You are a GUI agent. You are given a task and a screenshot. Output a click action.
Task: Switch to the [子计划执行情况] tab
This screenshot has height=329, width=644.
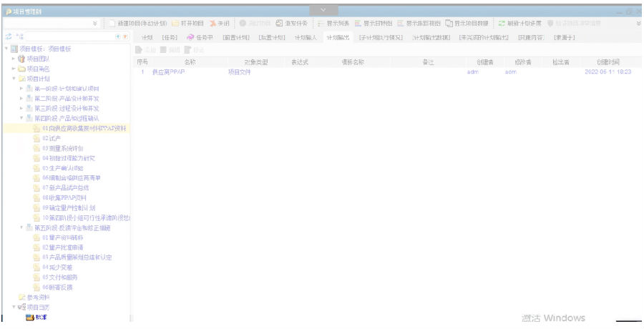(381, 38)
